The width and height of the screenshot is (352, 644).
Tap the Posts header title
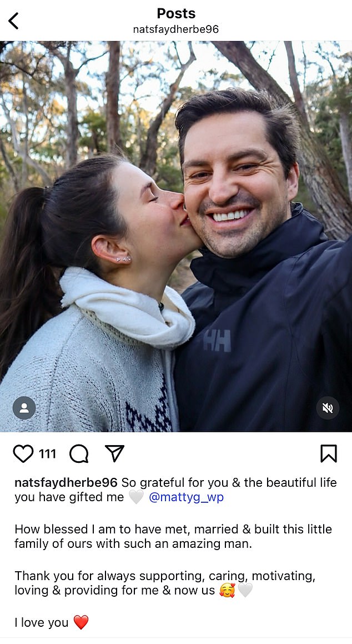pyautogui.click(x=176, y=13)
